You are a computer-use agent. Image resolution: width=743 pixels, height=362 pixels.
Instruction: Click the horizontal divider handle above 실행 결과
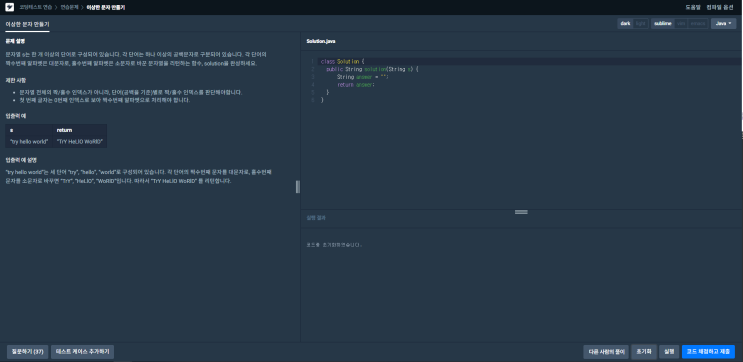[x=521, y=212]
